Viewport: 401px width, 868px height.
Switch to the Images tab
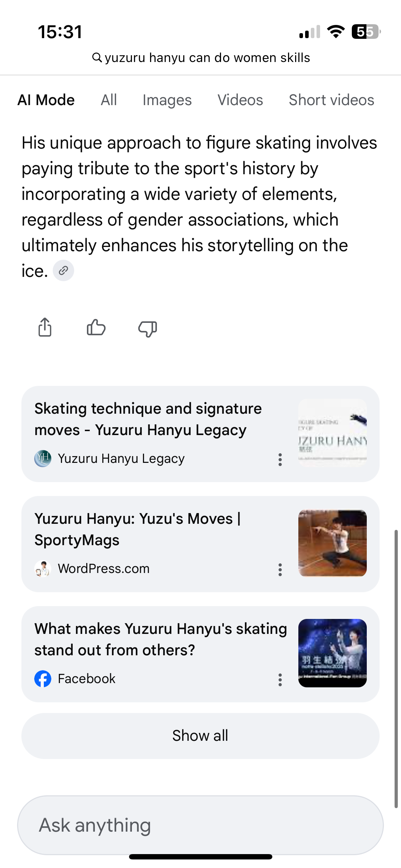167,100
